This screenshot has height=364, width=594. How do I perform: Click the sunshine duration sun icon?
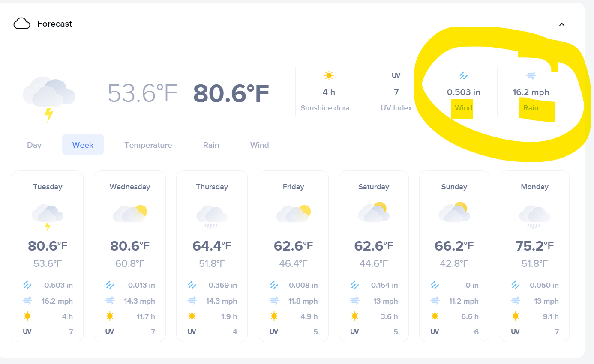[329, 76]
